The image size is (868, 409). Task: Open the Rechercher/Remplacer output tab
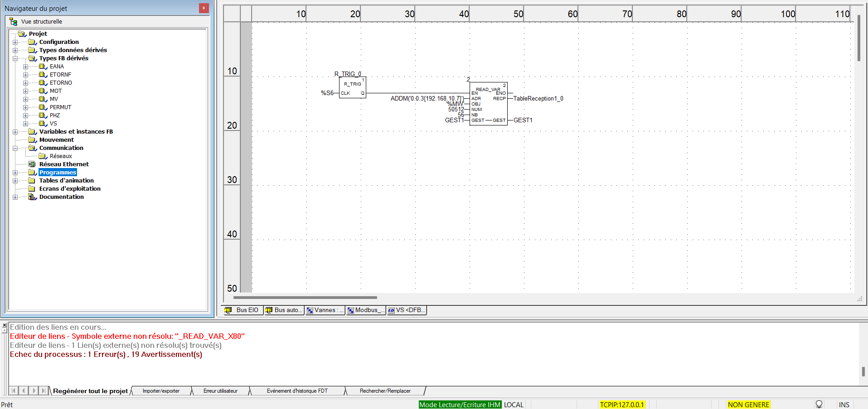[385, 391]
